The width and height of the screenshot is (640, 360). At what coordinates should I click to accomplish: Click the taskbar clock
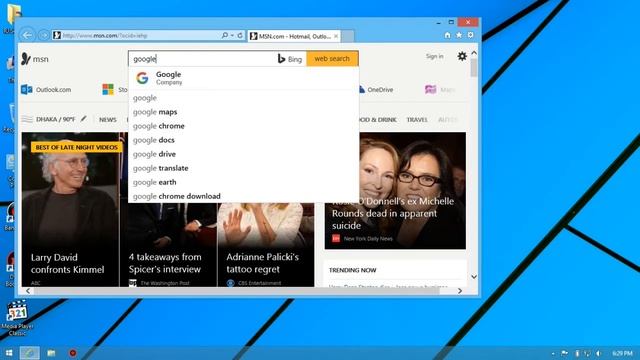(622, 353)
